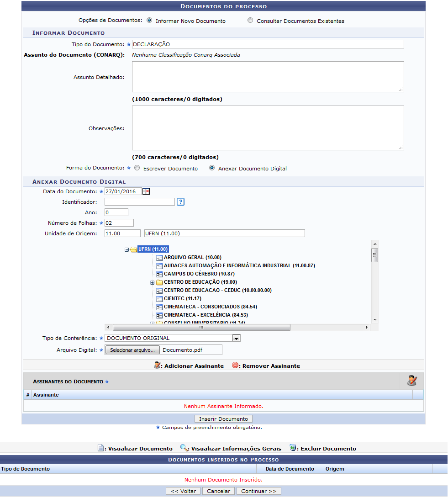This screenshot has width=448, height=498.
Task: Click the CAMPUS DO CÉREBRO unit icon
Action: tap(159, 274)
